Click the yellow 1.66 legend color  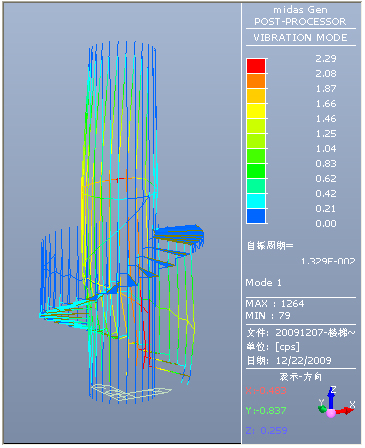256,111
